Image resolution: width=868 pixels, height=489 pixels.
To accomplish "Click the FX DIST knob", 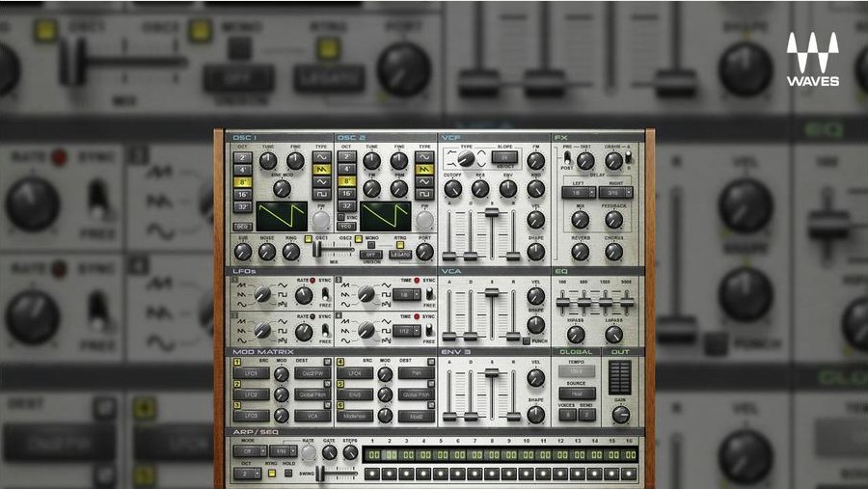I will pos(585,161).
